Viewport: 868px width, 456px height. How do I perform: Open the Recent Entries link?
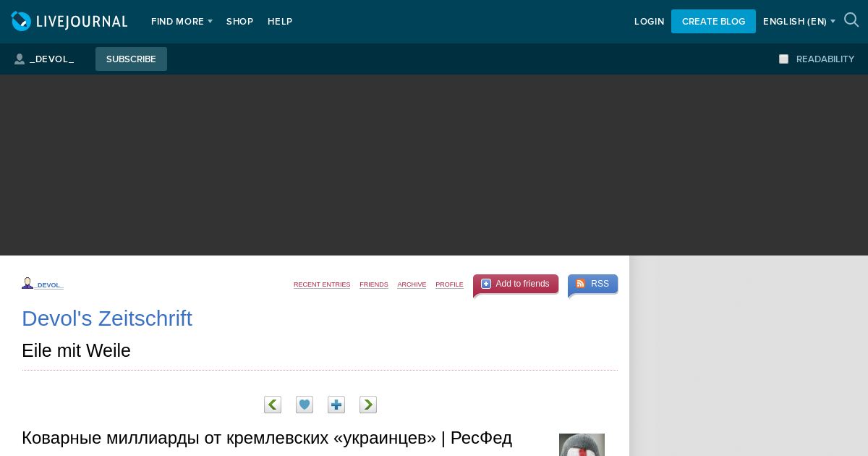pos(322,285)
